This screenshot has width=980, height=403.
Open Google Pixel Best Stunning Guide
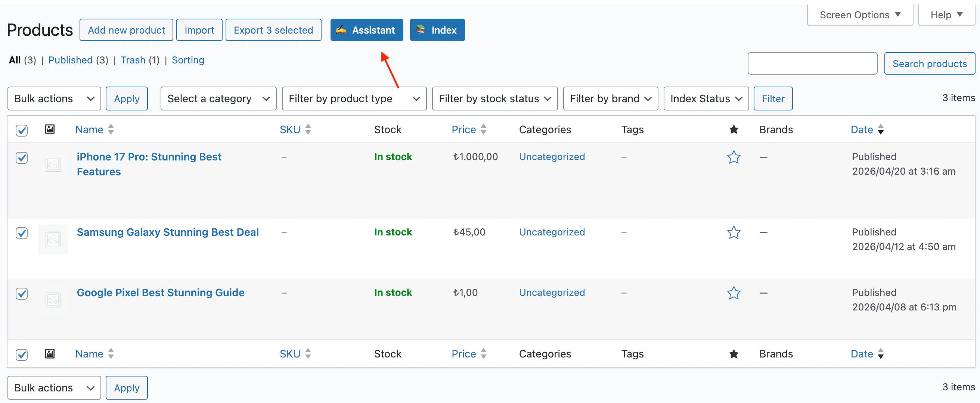(x=161, y=293)
